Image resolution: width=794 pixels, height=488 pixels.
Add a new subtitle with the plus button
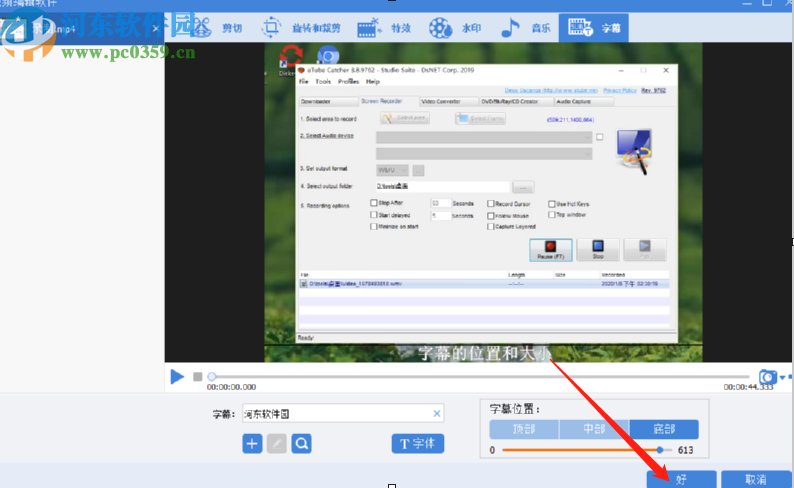[x=252, y=444]
